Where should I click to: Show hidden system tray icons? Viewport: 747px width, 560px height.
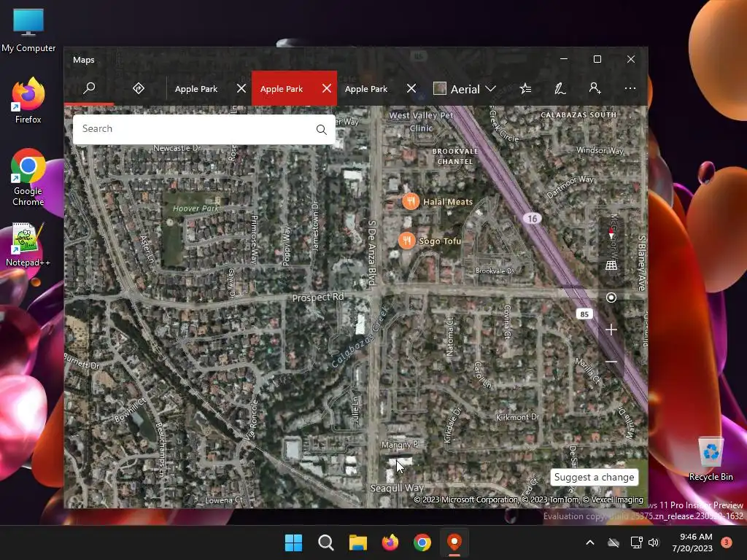[x=589, y=542]
